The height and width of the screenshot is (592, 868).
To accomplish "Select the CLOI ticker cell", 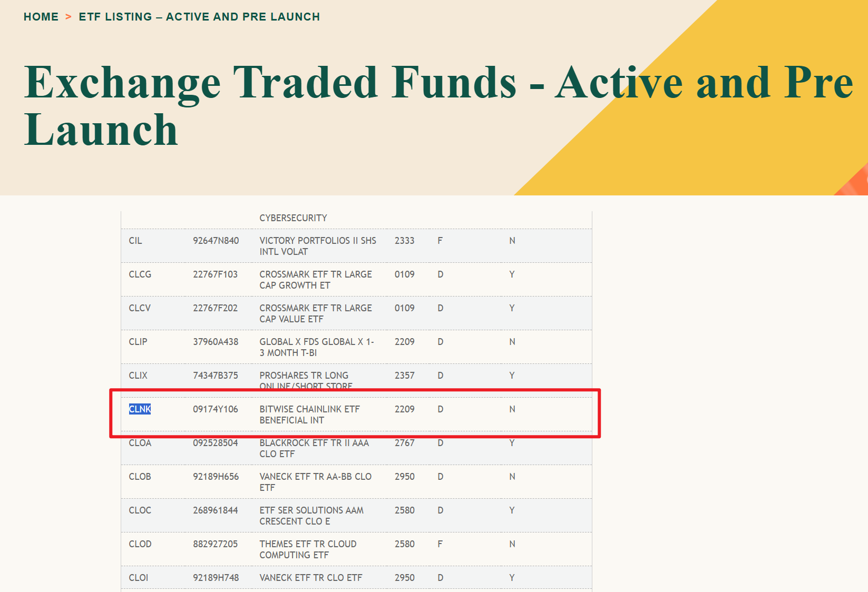I will [x=139, y=578].
